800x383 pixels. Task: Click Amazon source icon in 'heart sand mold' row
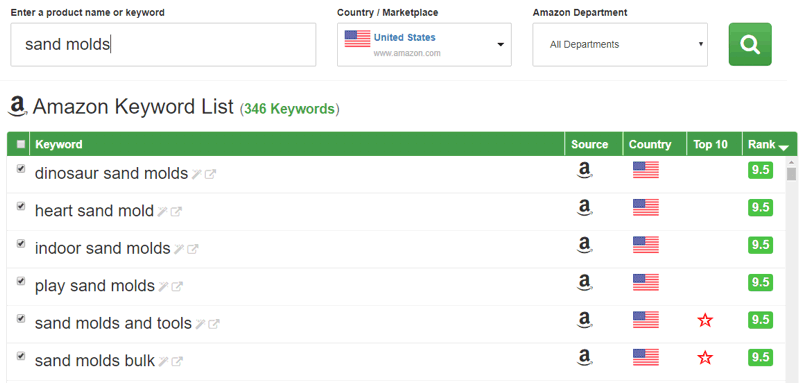(584, 208)
